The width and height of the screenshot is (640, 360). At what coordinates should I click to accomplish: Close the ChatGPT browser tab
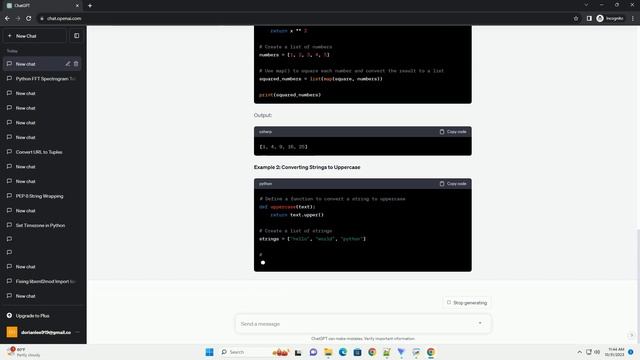click(x=77, y=6)
